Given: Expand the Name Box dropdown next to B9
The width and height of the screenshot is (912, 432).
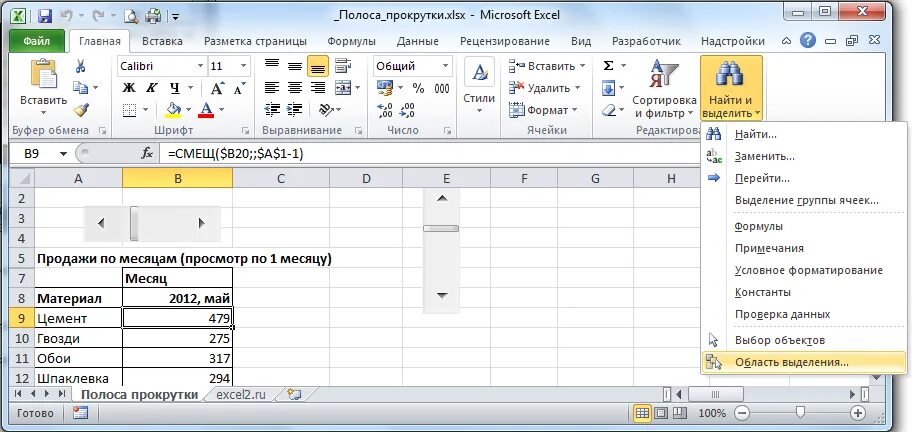Looking at the screenshot, I should [x=63, y=154].
